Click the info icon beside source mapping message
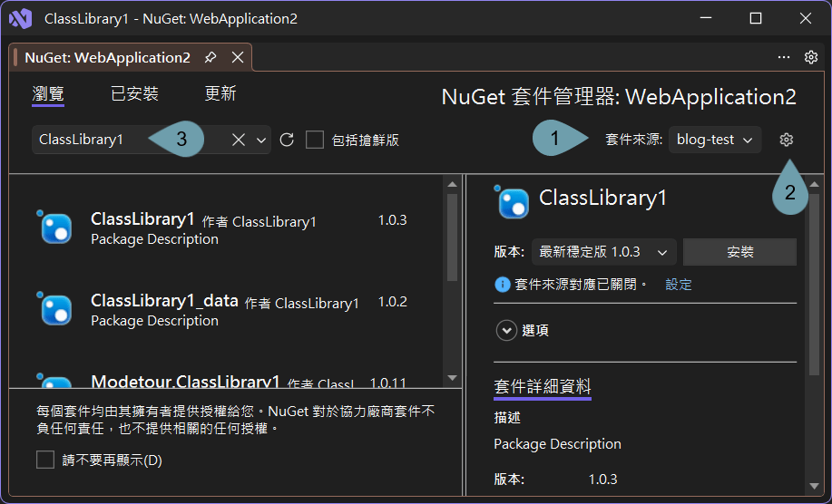Viewport: 832px width, 504px height. [x=502, y=285]
